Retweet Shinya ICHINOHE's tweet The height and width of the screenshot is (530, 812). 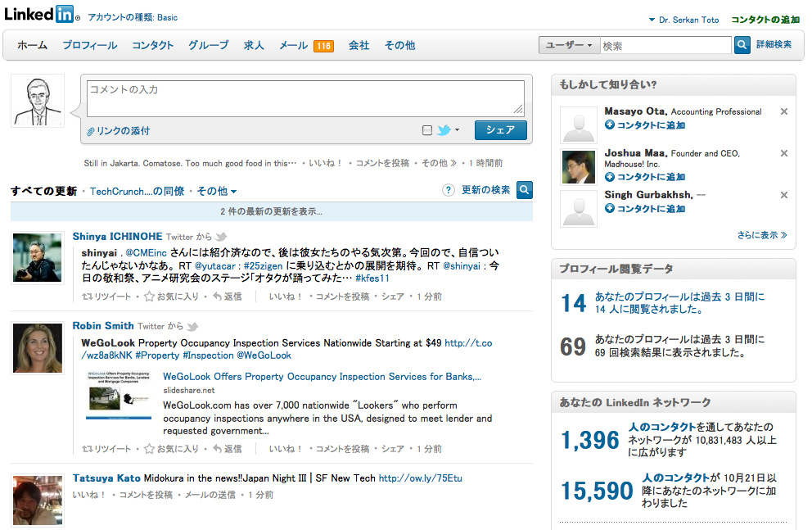(x=106, y=297)
